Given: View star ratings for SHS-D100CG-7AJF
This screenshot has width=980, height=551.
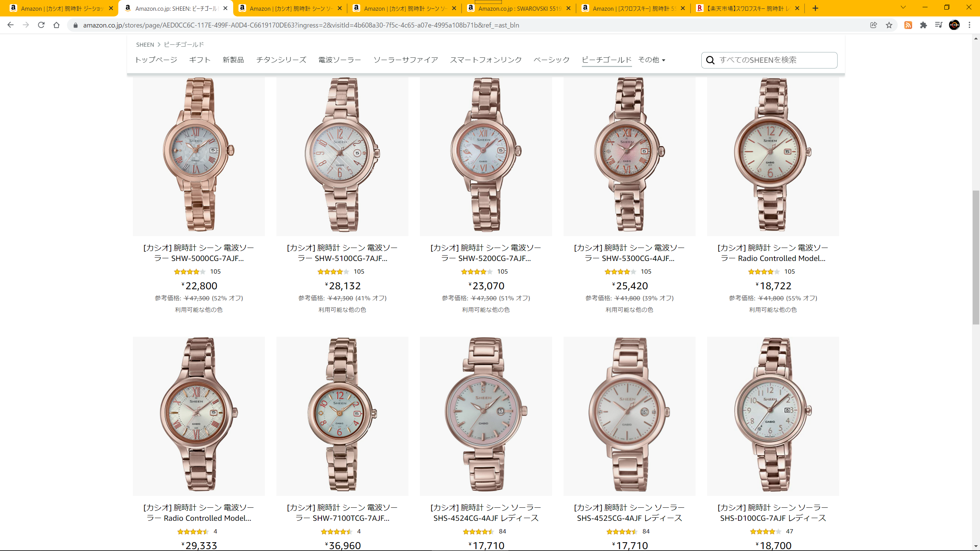Looking at the screenshot, I should click(x=766, y=531).
